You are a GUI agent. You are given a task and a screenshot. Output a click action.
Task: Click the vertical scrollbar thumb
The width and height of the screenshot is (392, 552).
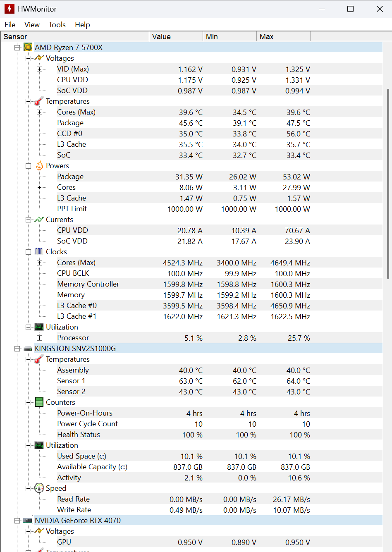pos(388,184)
